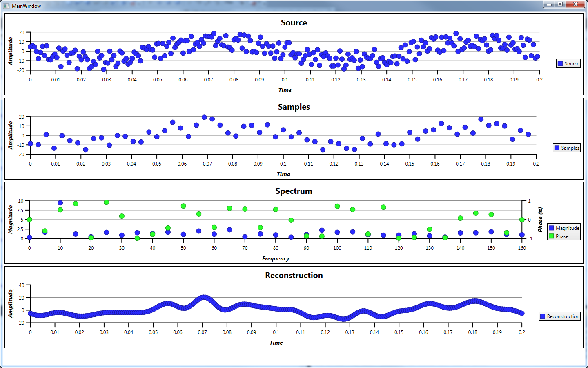Click the Samples chart title

[x=294, y=107]
